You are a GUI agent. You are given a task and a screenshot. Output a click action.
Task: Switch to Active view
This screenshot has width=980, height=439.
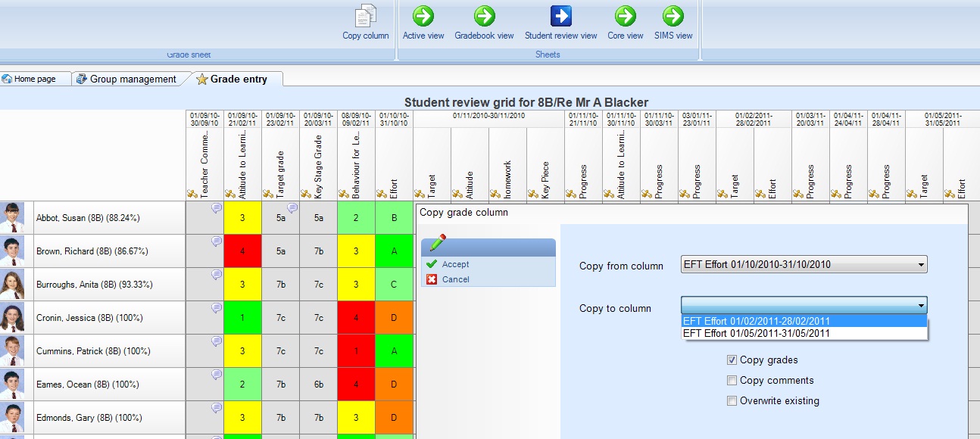tap(423, 16)
